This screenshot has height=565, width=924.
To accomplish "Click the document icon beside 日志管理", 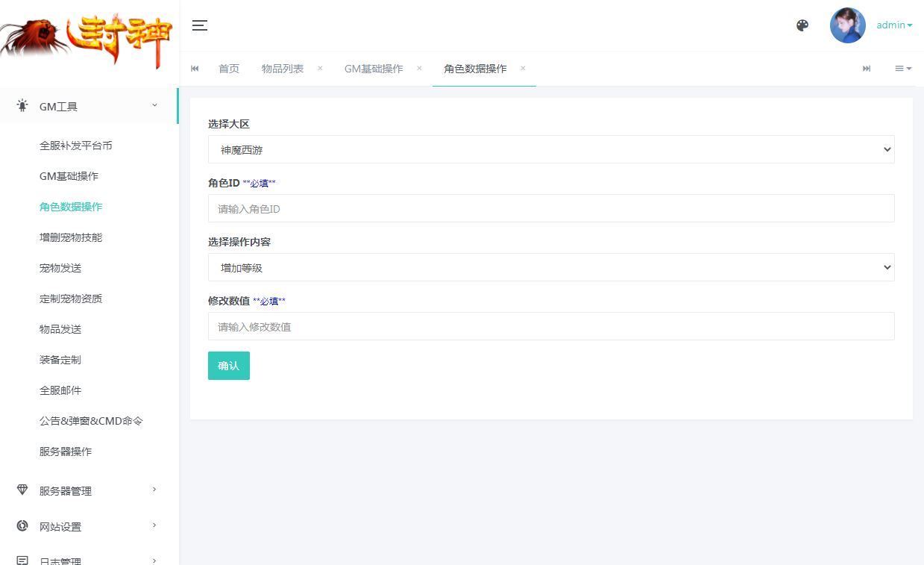I will point(20,560).
